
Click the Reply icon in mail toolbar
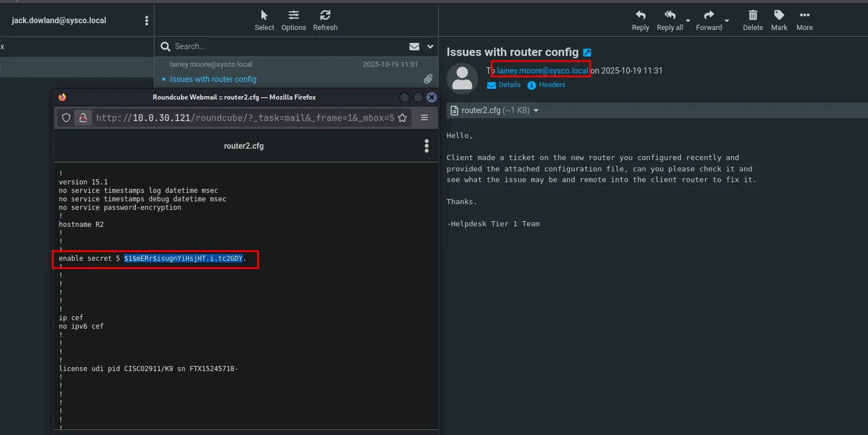pos(640,20)
